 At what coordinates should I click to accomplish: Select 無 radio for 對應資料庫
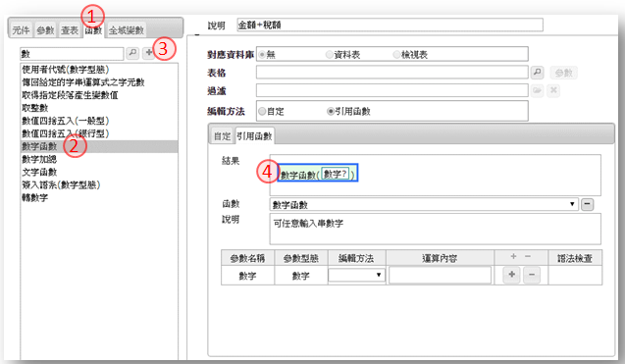(x=262, y=55)
